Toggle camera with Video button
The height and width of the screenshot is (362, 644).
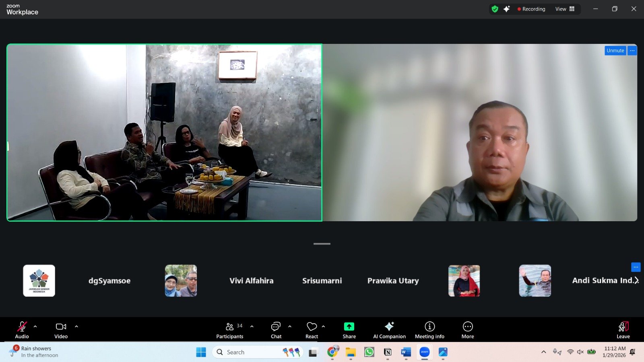point(61,330)
